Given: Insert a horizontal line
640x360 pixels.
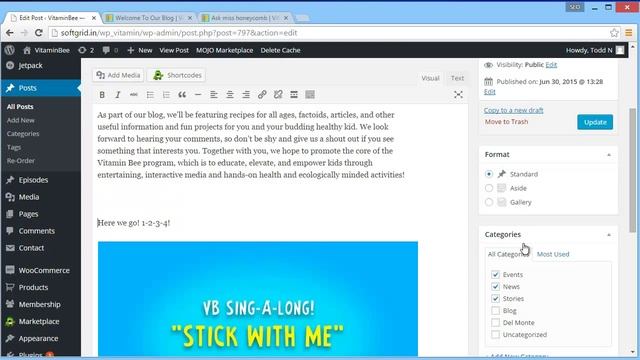Looking at the screenshot, I should point(198,95).
